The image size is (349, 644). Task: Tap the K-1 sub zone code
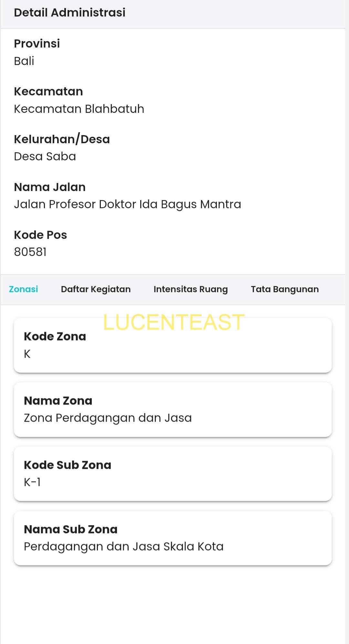click(x=32, y=482)
